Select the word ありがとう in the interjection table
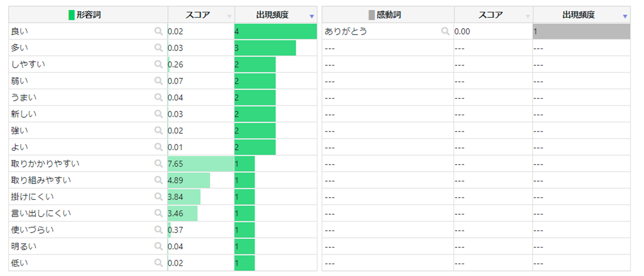Screen dimensions: 644x276 pyautogui.click(x=345, y=32)
